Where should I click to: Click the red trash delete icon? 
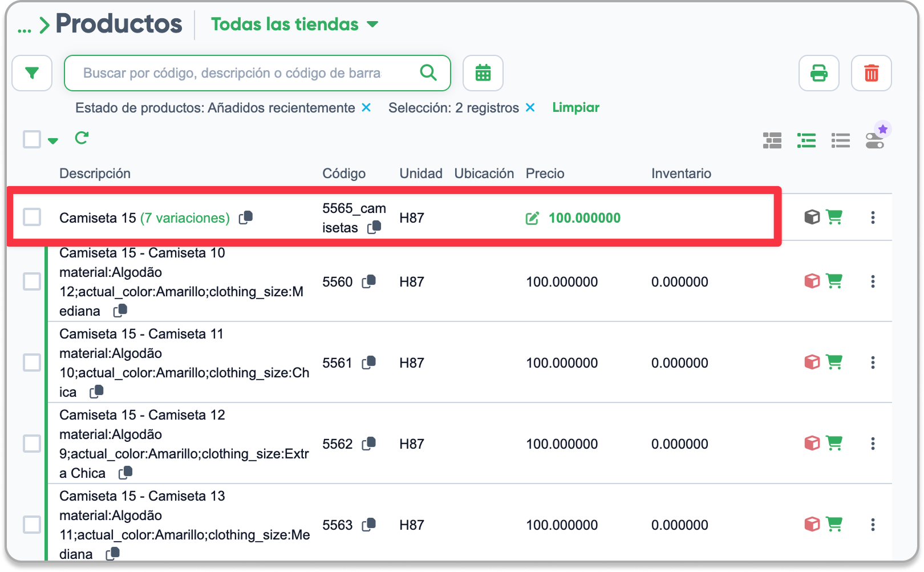click(872, 73)
